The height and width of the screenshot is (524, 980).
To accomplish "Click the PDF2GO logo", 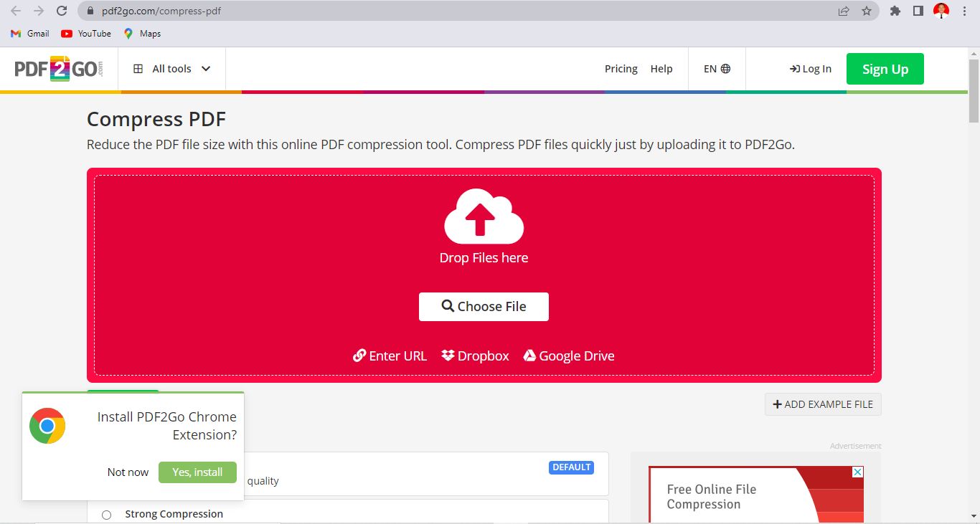I will [x=59, y=69].
